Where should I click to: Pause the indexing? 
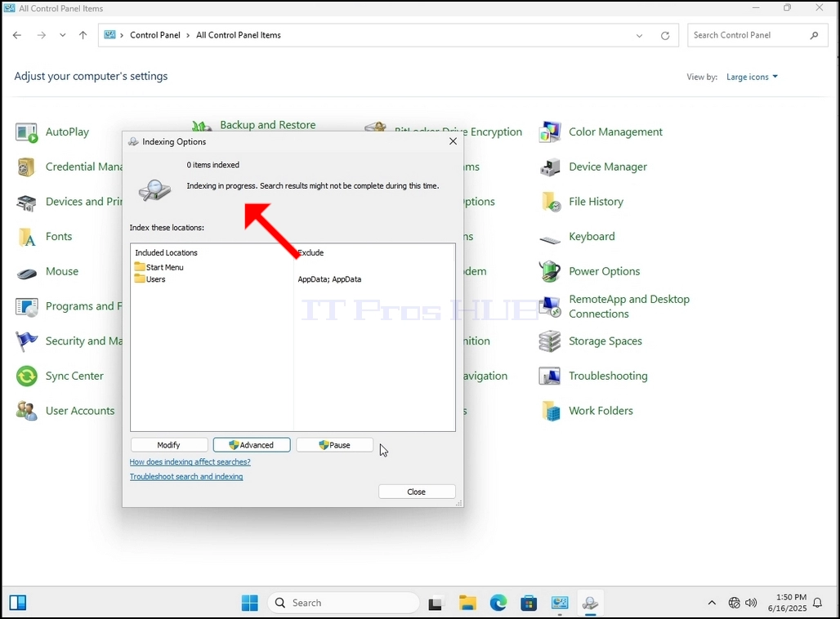click(x=334, y=445)
